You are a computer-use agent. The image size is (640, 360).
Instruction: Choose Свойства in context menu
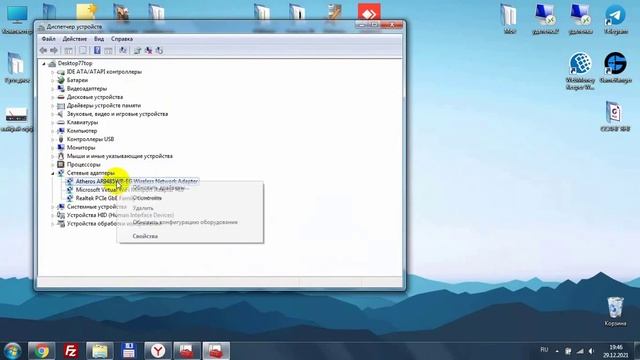pos(190,236)
